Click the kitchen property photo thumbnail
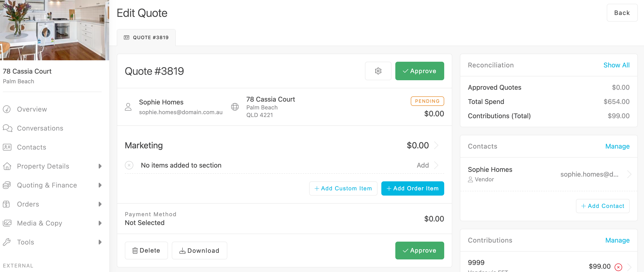The image size is (644, 272). pyautogui.click(x=55, y=30)
